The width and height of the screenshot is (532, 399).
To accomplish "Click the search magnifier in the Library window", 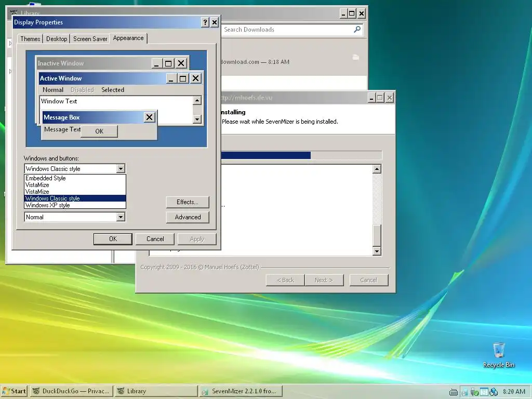I will pyautogui.click(x=357, y=30).
